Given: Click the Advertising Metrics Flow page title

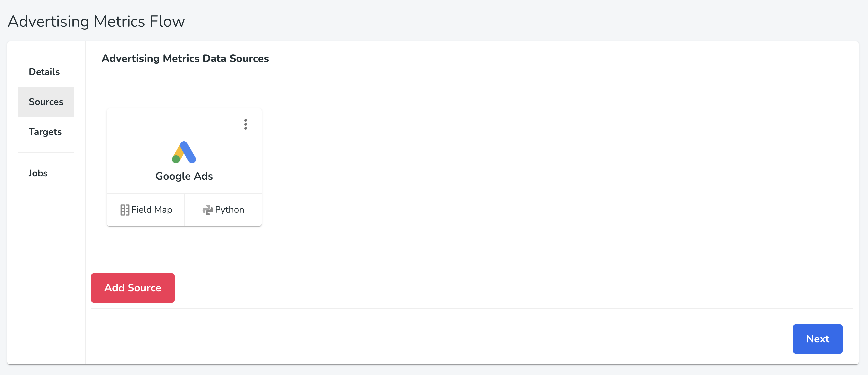Looking at the screenshot, I should click(96, 21).
